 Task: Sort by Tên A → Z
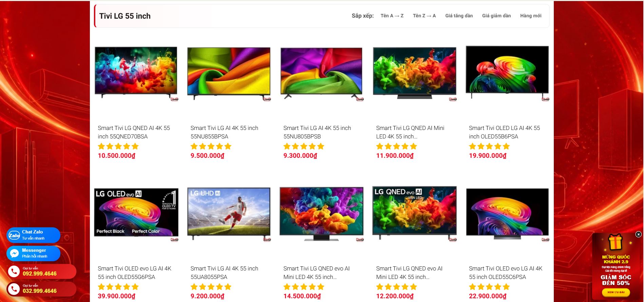point(392,16)
